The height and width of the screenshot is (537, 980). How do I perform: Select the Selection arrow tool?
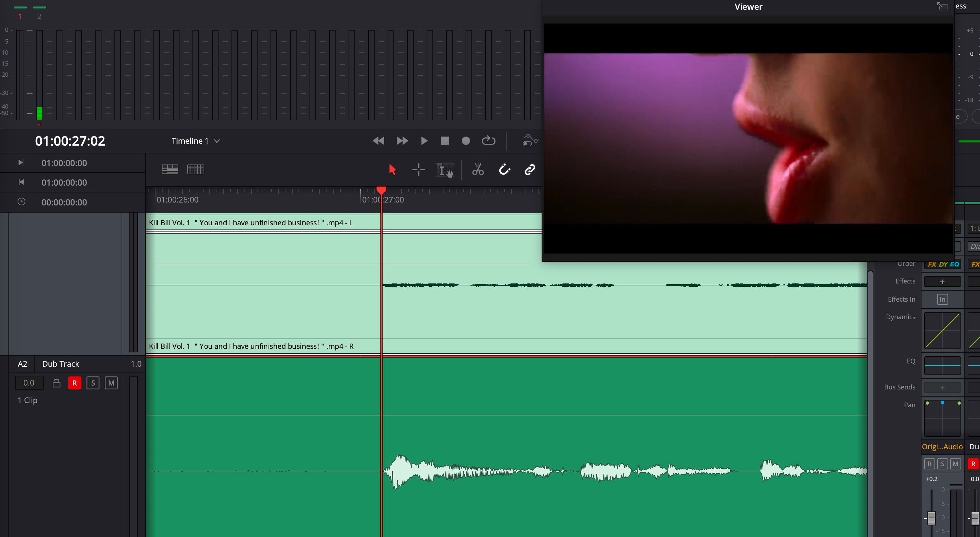tap(391, 169)
